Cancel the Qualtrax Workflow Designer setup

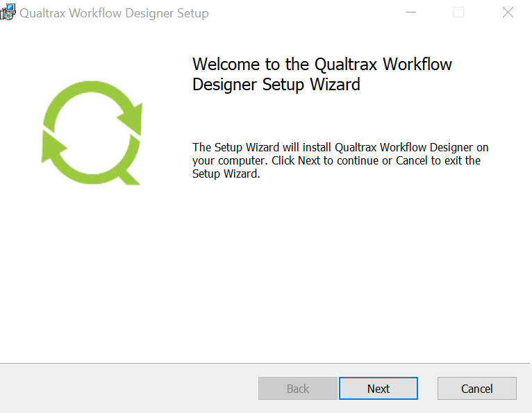tap(476, 388)
